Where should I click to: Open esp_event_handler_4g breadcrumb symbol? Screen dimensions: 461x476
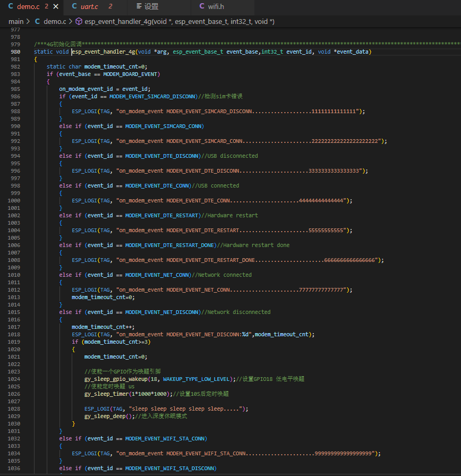tap(180, 22)
